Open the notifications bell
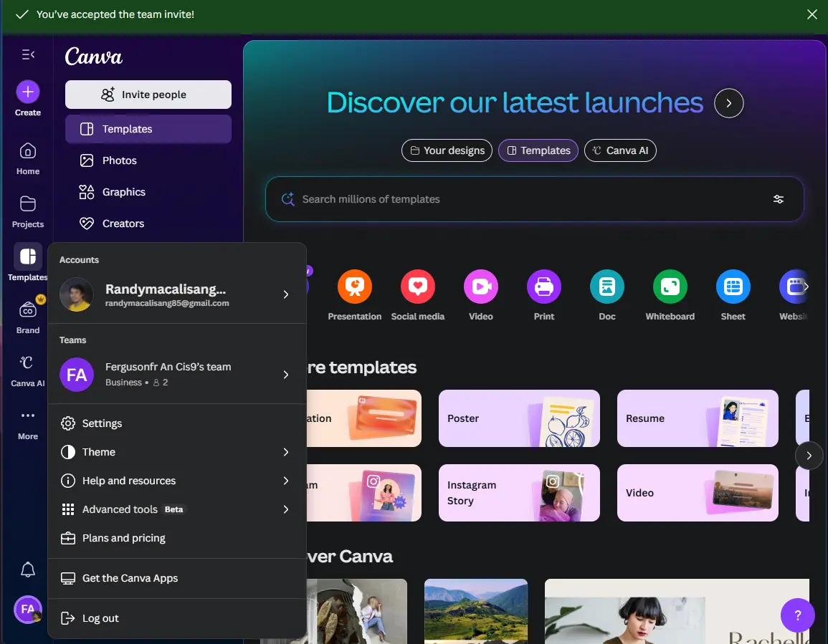The width and height of the screenshot is (828, 644). 27,569
